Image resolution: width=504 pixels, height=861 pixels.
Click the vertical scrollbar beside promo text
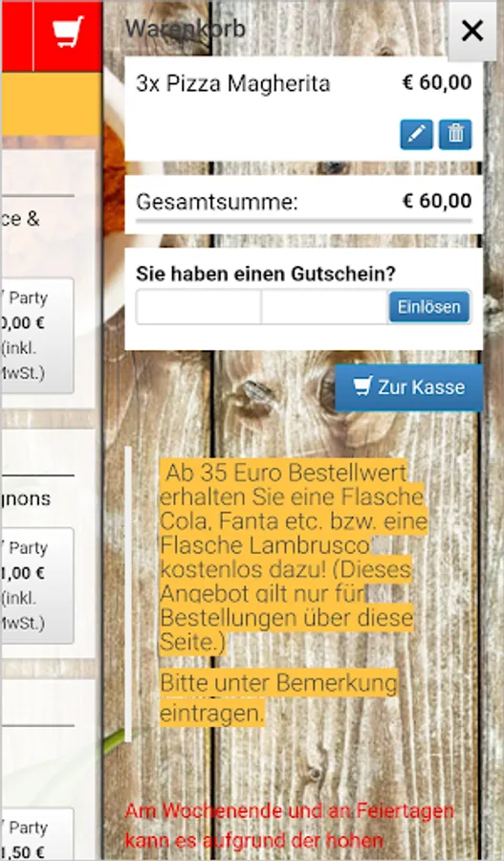(128, 593)
